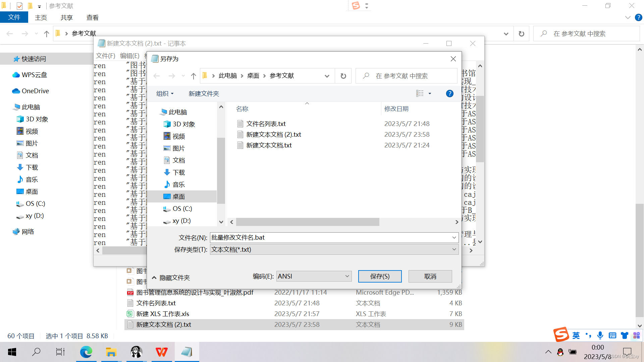The image size is (644, 362).
Task: Open the 查看 ribbon tab in Explorer
Action: tap(92, 17)
